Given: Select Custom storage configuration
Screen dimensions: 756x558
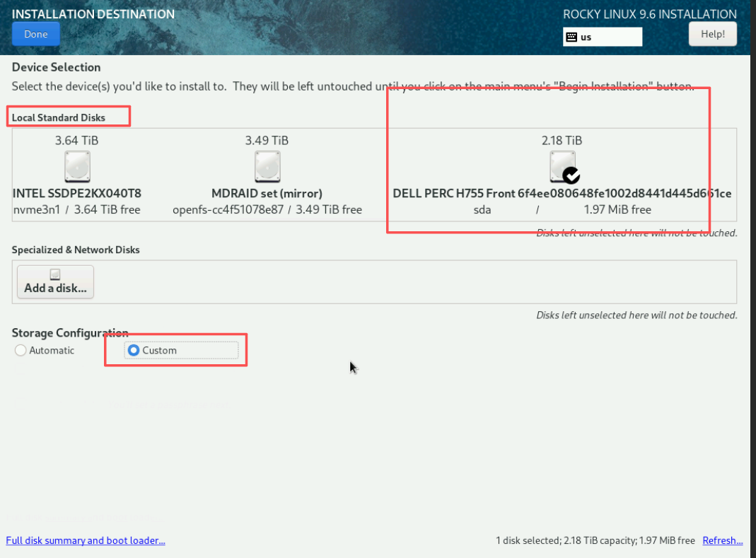Looking at the screenshot, I should (134, 350).
